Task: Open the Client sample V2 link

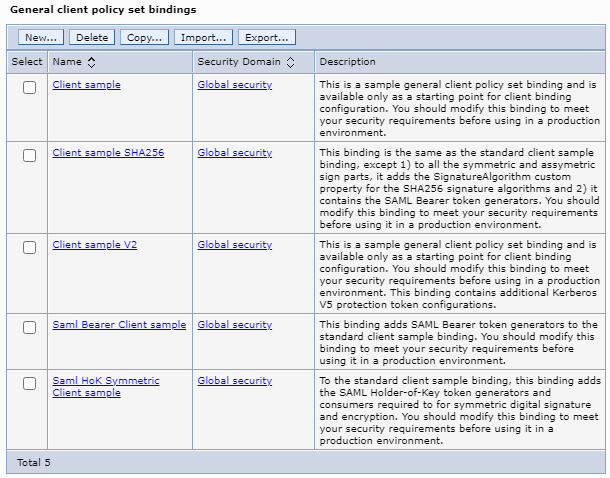Action: coord(95,245)
